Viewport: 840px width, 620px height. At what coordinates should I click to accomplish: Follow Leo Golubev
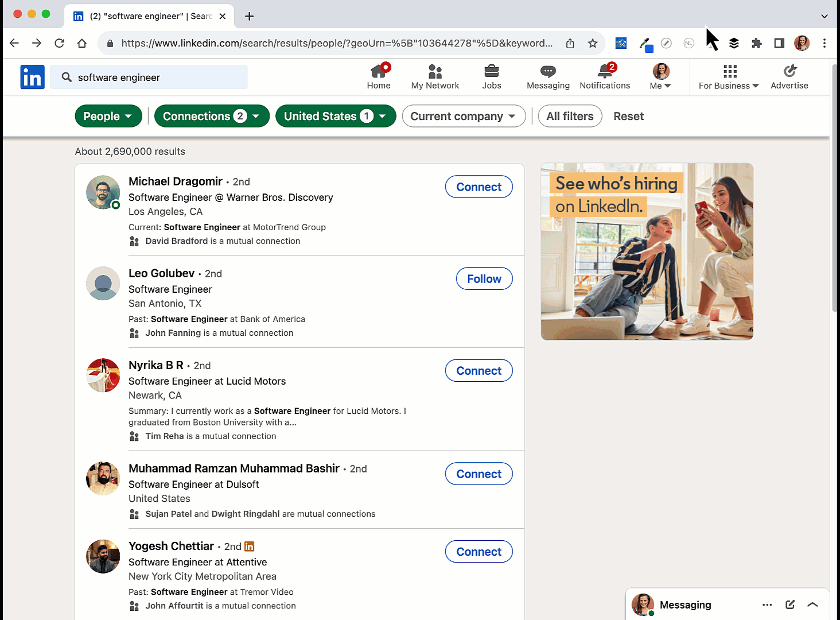(484, 279)
